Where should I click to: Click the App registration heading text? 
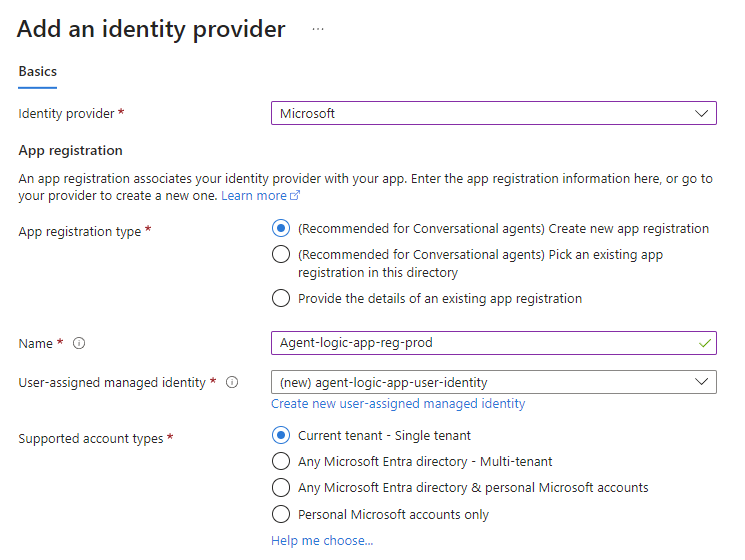[x=70, y=151]
